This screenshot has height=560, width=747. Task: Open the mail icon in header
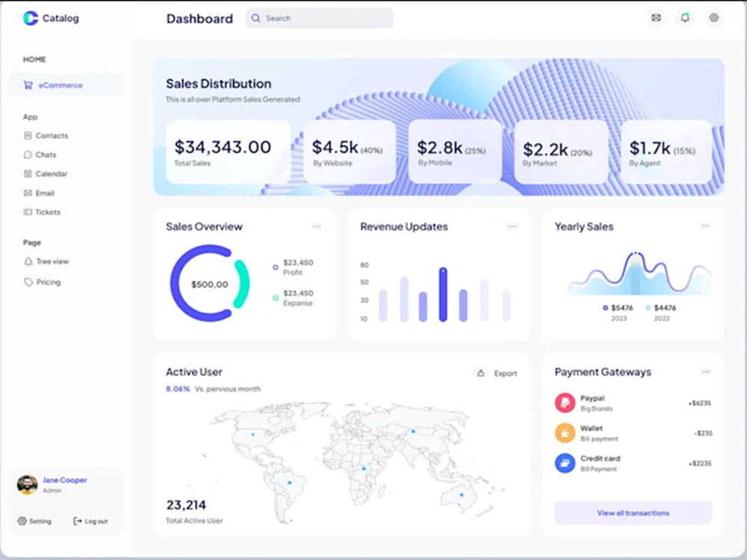tap(656, 18)
